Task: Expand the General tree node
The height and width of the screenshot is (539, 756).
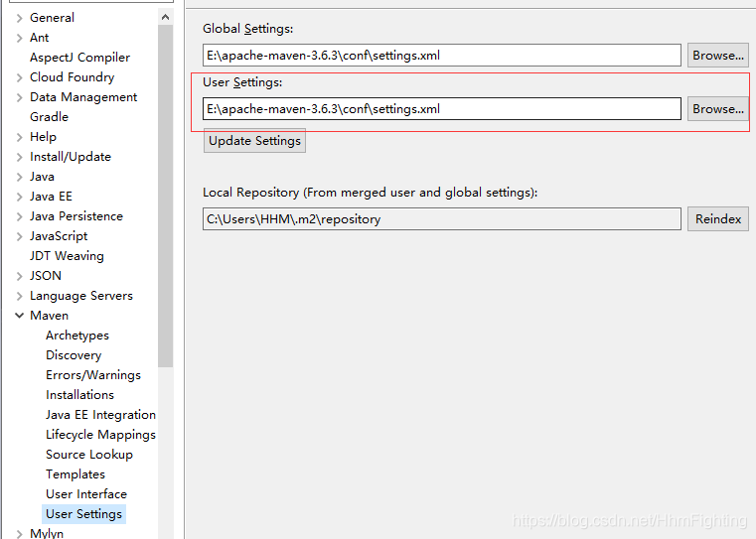Action: click(19, 18)
